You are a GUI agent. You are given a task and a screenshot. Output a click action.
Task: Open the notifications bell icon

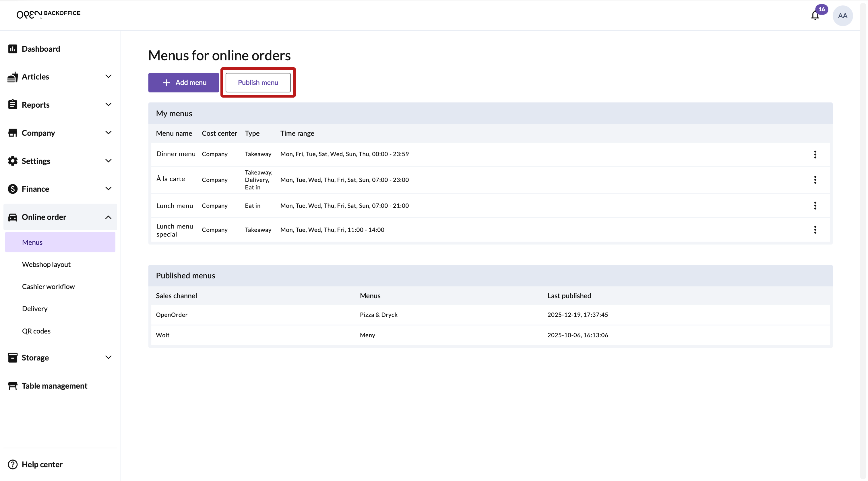coord(815,15)
